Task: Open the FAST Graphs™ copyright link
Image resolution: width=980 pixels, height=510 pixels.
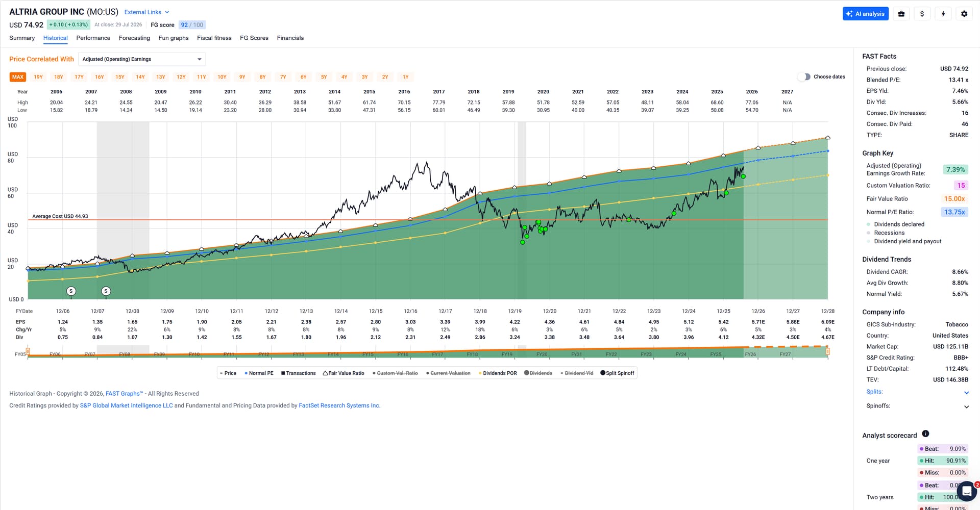Action: (x=125, y=394)
